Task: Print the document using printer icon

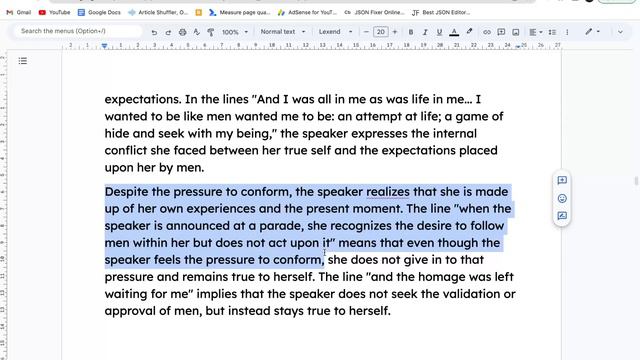Action: pos(182,32)
